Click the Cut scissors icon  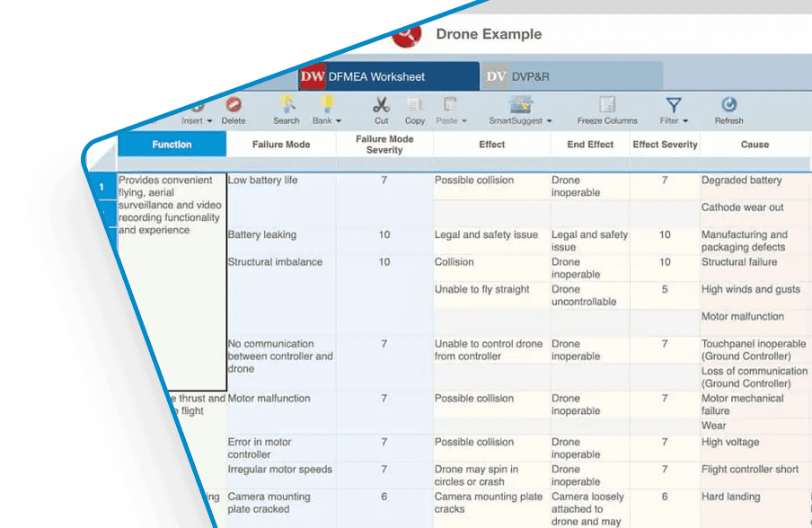point(382,105)
